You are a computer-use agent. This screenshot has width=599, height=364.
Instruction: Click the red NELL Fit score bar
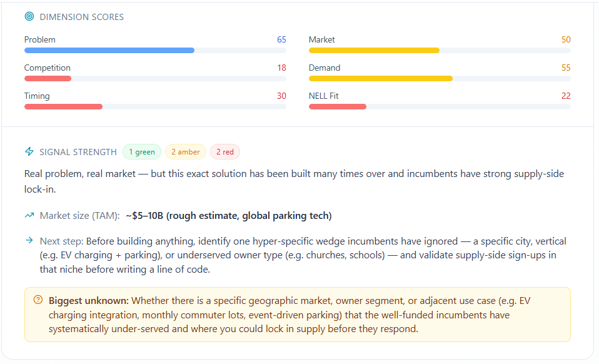pos(337,107)
